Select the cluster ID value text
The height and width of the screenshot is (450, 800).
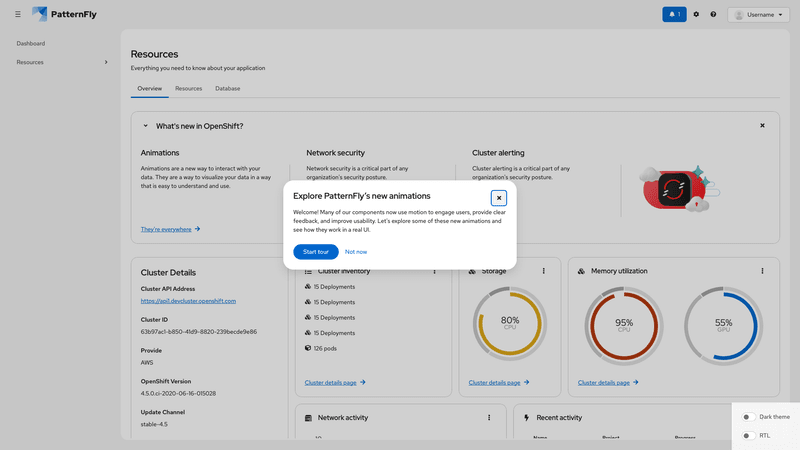point(198,332)
